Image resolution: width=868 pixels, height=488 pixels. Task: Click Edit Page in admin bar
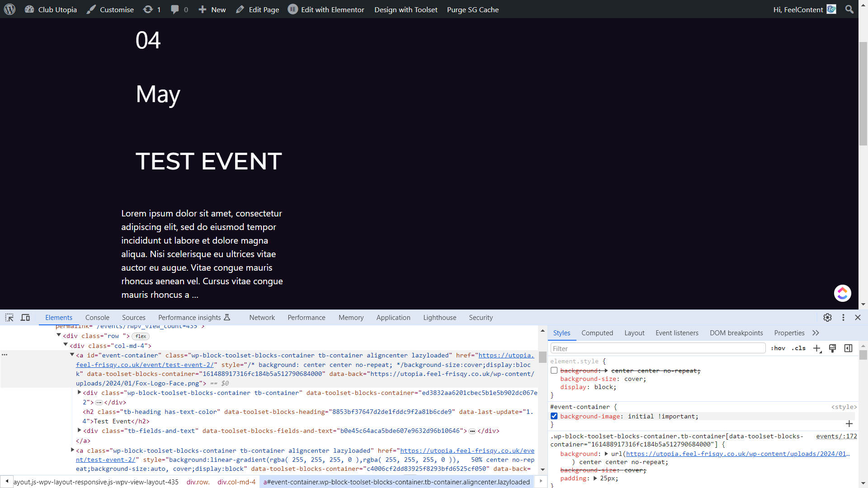257,9
